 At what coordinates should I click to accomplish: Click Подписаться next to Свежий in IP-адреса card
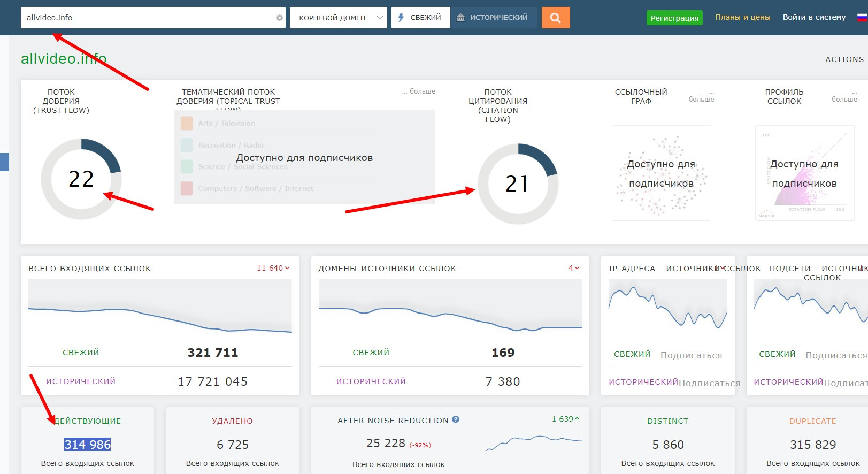[x=691, y=355]
